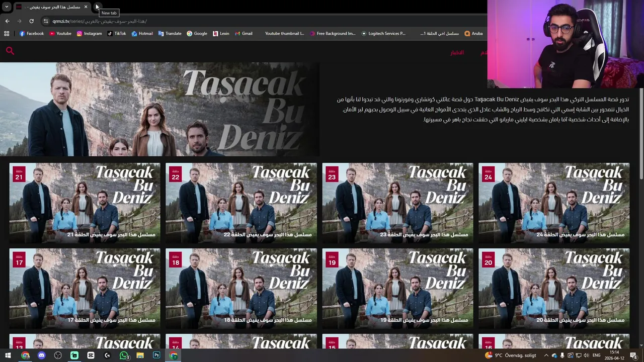644x362 pixels.
Task: Open the Instagram bookmark
Action: click(x=89, y=34)
